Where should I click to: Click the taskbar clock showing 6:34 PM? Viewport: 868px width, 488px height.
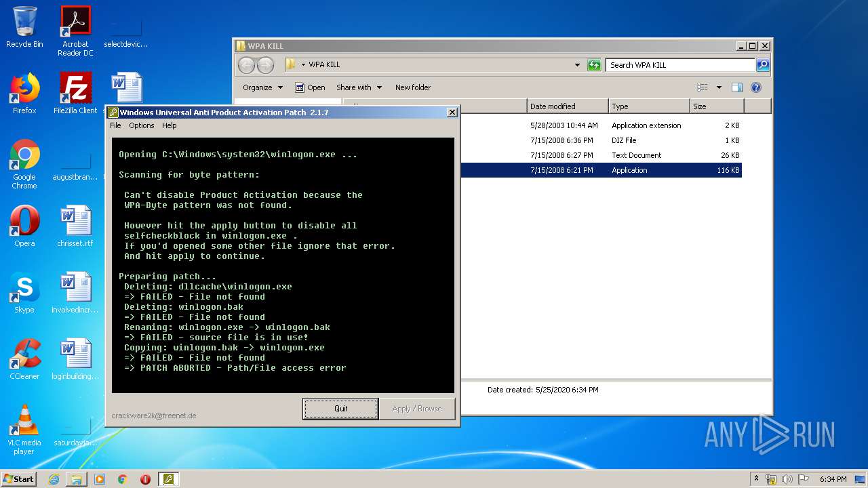coord(833,479)
